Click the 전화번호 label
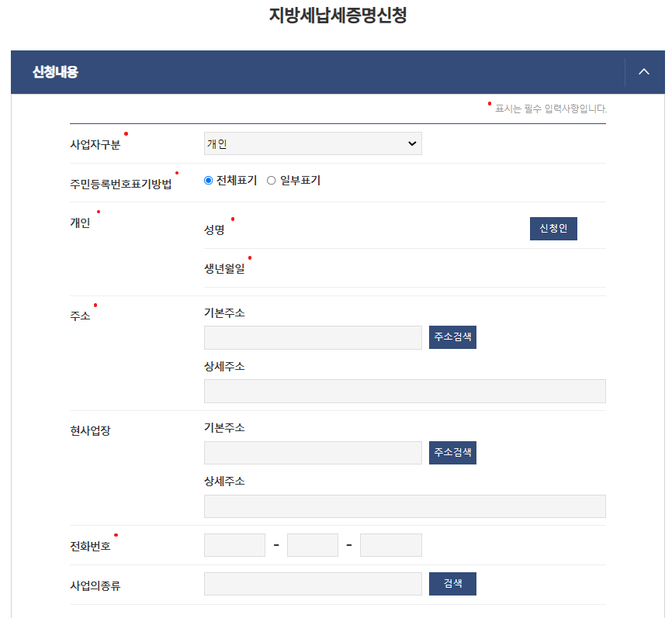The width and height of the screenshot is (672, 618). pyautogui.click(x=90, y=546)
